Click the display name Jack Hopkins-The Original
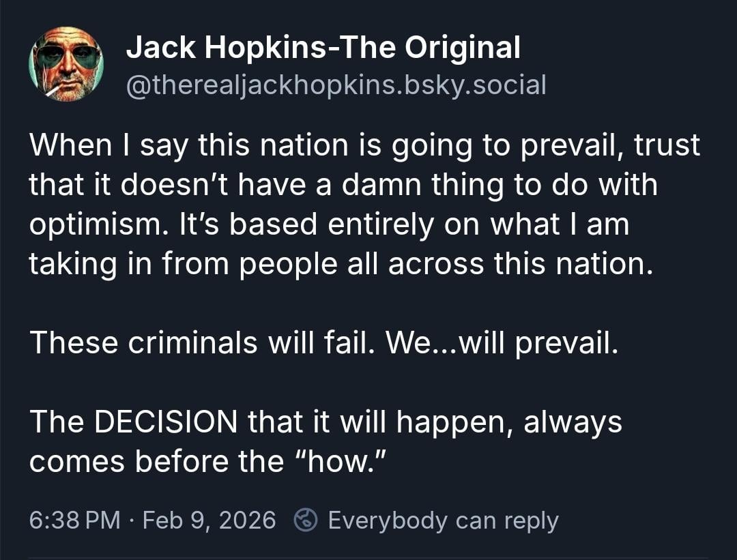Viewport: 737px width, 560px height. pos(323,47)
